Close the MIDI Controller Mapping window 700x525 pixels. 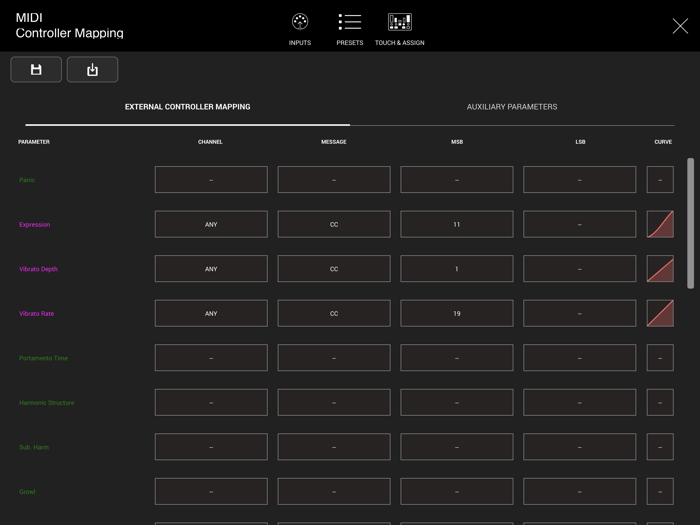(680, 26)
